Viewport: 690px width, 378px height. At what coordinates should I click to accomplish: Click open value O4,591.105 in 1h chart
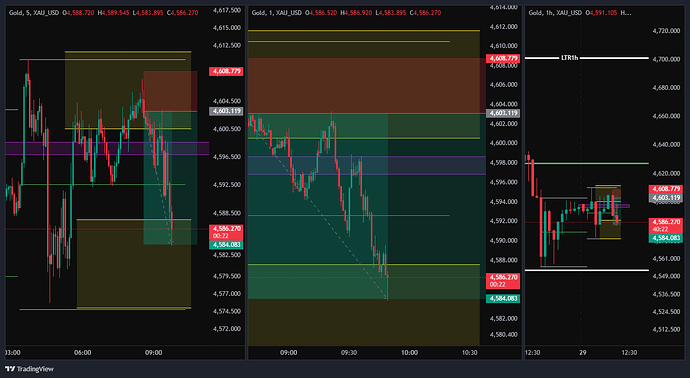(601, 13)
